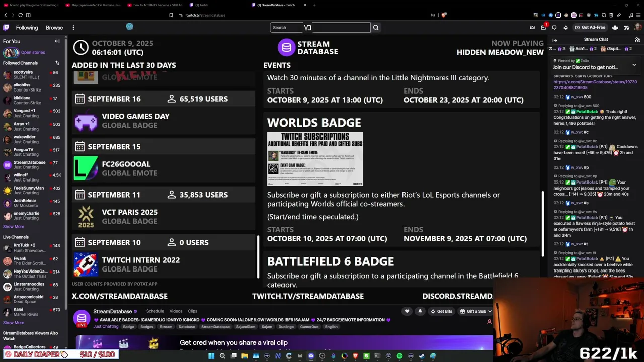
Task: Click the Open stories link
Action: click(33, 52)
